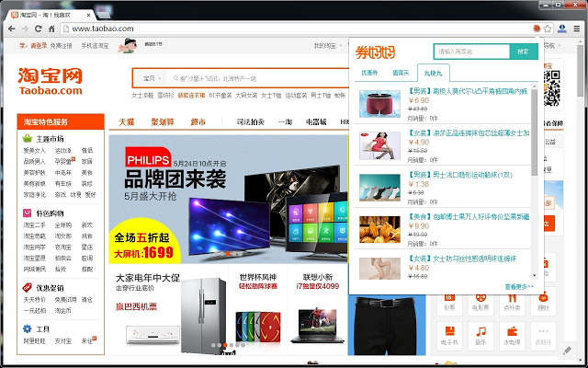Open the 【男装】男士浅口隐形运动船袜 link
This screenshot has width=588, height=368.
[x=459, y=175]
